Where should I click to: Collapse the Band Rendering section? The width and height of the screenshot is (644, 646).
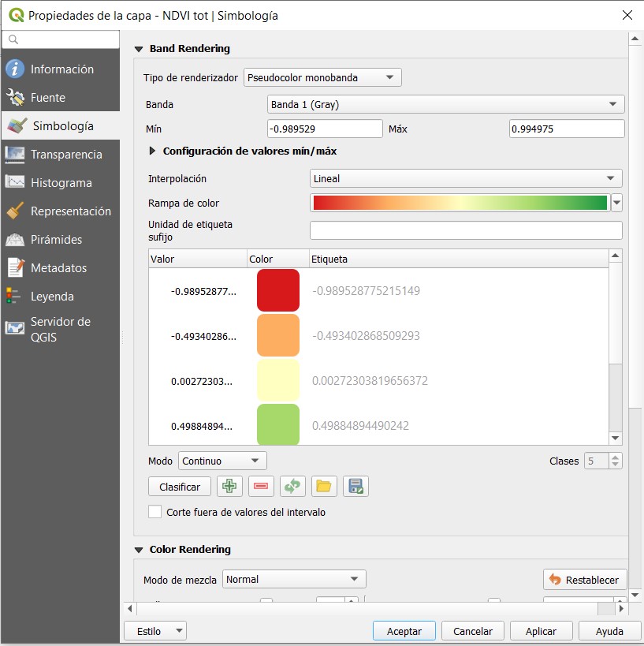[139, 49]
